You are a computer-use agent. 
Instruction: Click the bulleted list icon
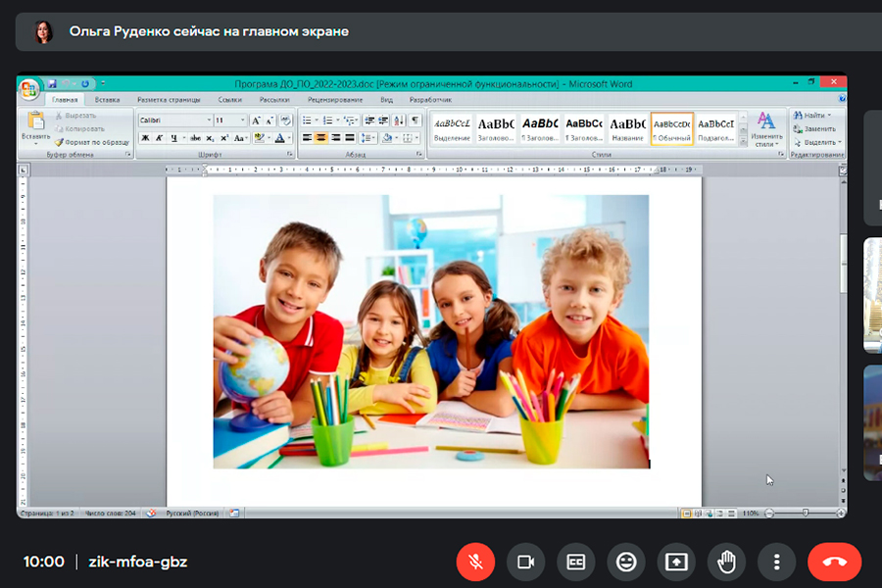click(307, 120)
